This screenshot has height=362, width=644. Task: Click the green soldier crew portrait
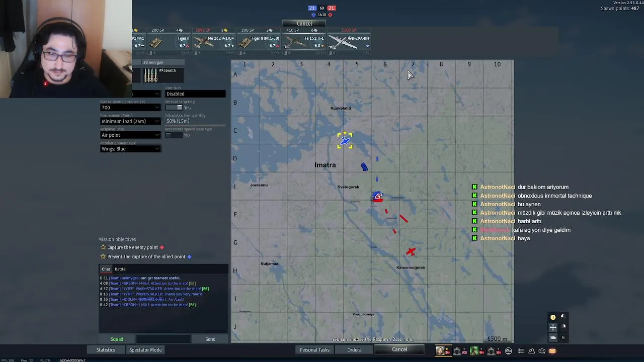tap(474, 351)
